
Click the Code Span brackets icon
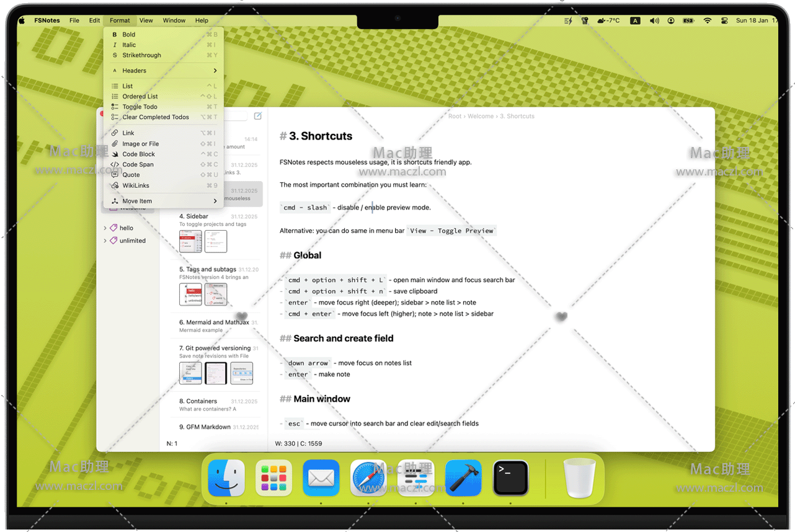115,164
